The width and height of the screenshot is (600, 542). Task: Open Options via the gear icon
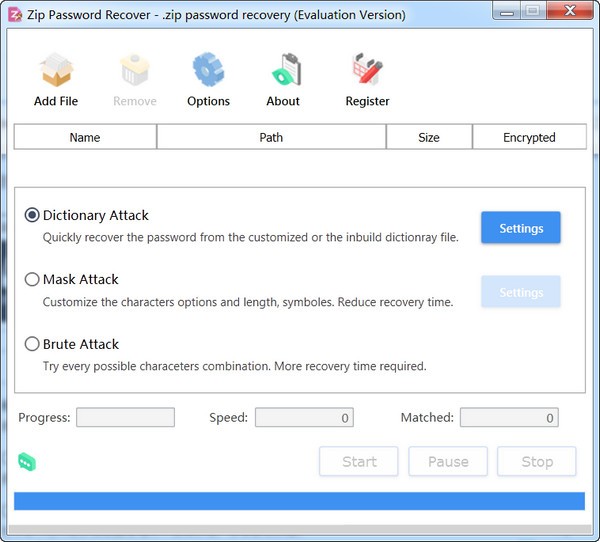pyautogui.click(x=208, y=72)
